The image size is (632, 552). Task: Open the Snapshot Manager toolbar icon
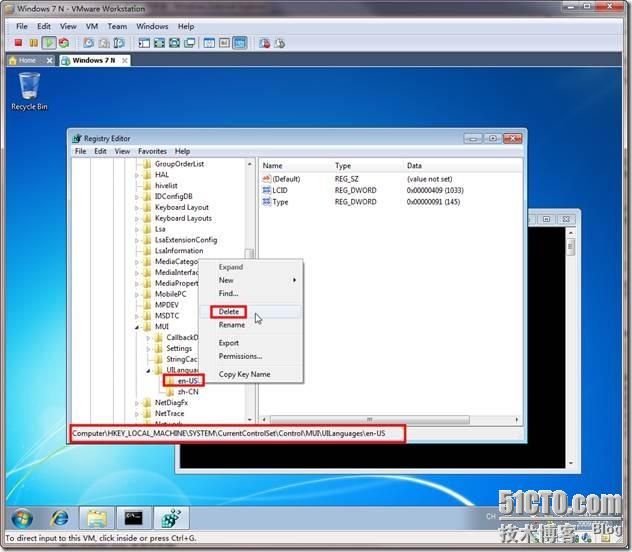click(119, 43)
